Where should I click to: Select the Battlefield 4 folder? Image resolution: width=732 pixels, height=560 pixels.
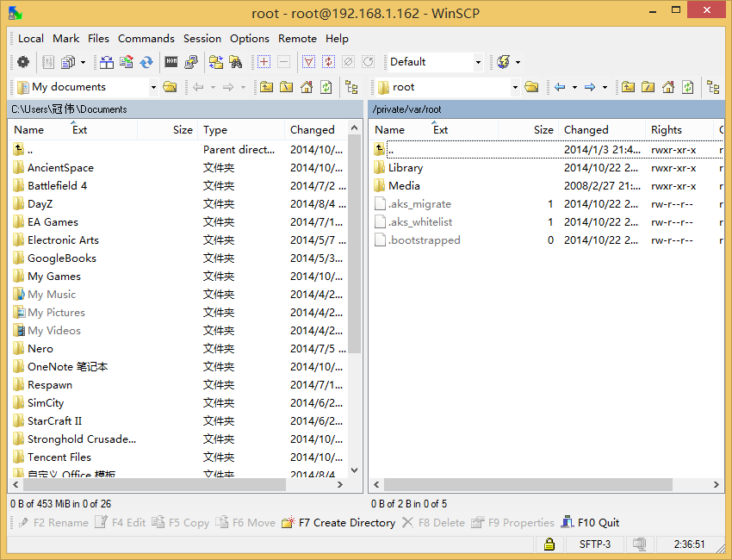tap(57, 186)
